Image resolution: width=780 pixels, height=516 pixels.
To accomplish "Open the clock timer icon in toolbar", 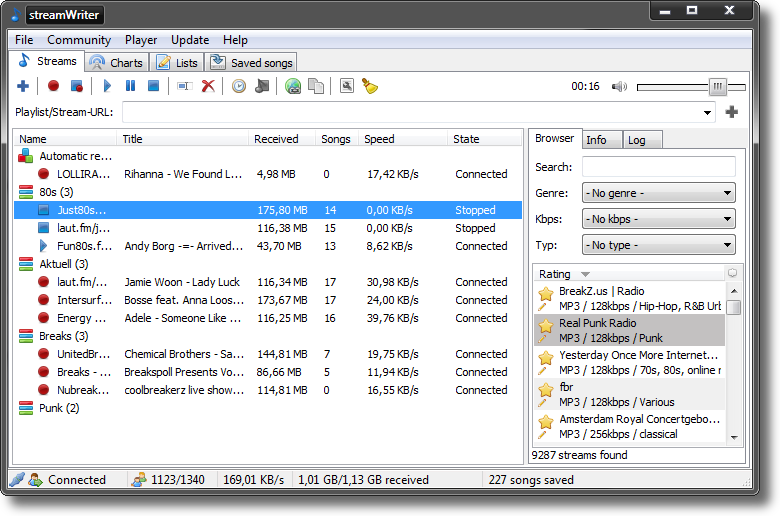I will (239, 87).
